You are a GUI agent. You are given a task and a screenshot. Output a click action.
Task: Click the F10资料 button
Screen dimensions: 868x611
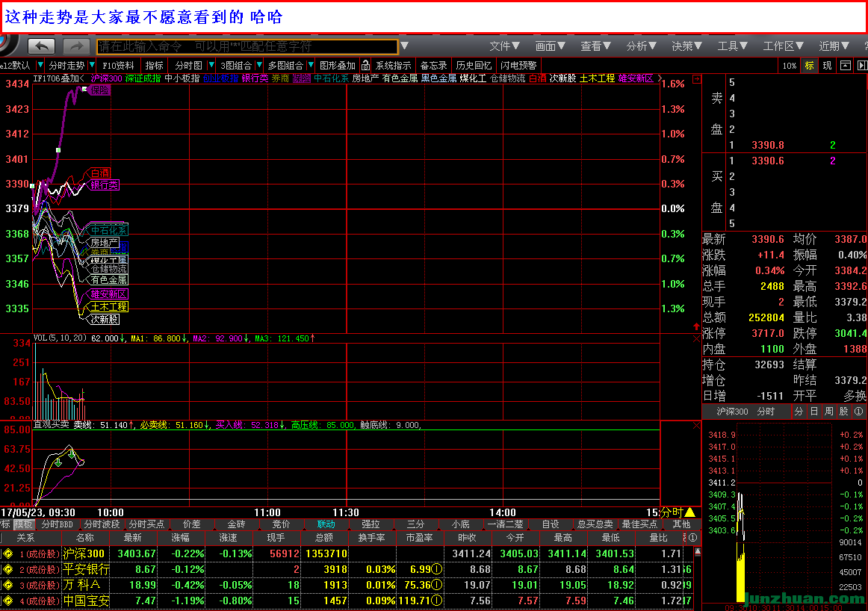pos(119,65)
